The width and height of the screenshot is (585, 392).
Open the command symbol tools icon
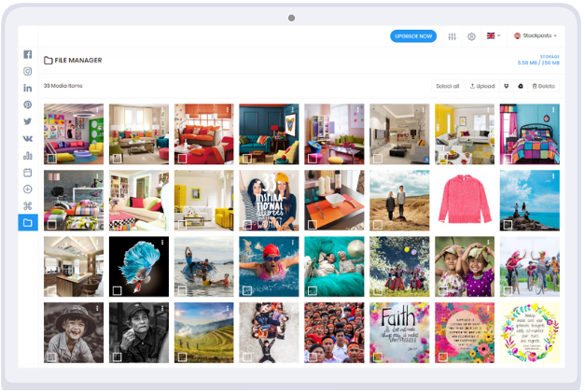point(28,206)
